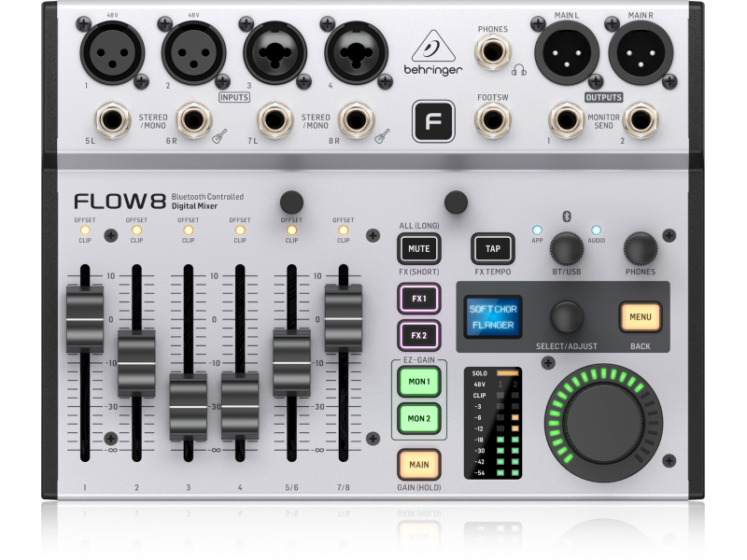Click the channel 4 fader cap
The image size is (747, 560).
pyautogui.click(x=240, y=407)
